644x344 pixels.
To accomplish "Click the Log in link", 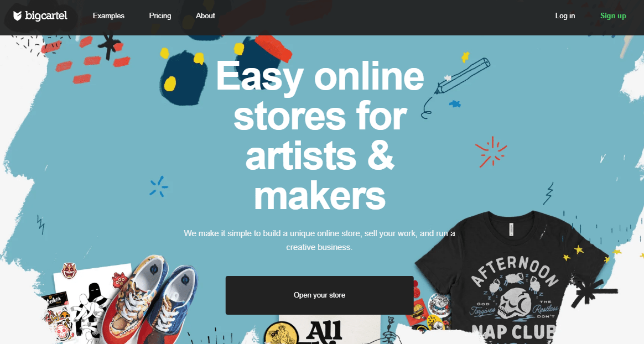I will click(565, 15).
